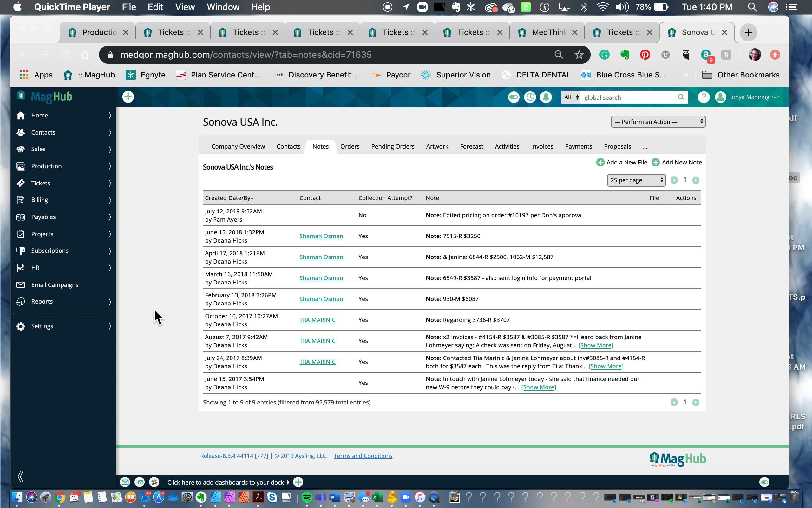Open the 25 per page dropdown

point(636,180)
